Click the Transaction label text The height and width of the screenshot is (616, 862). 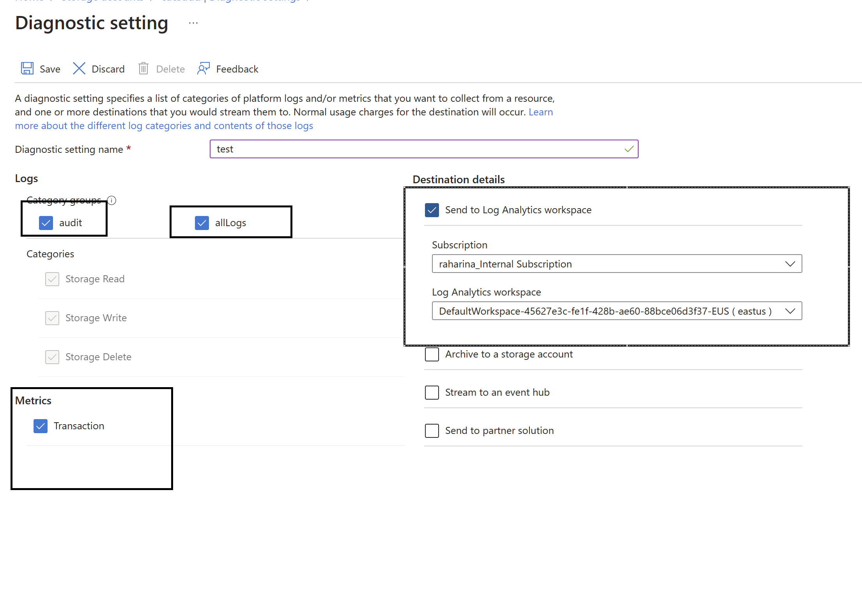point(79,426)
